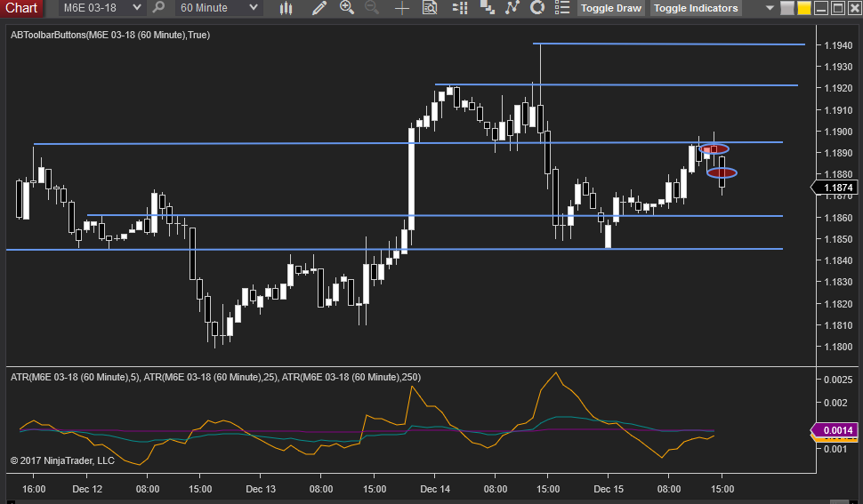
Task: Click the 1.1800 price axis label
Action: coord(838,347)
